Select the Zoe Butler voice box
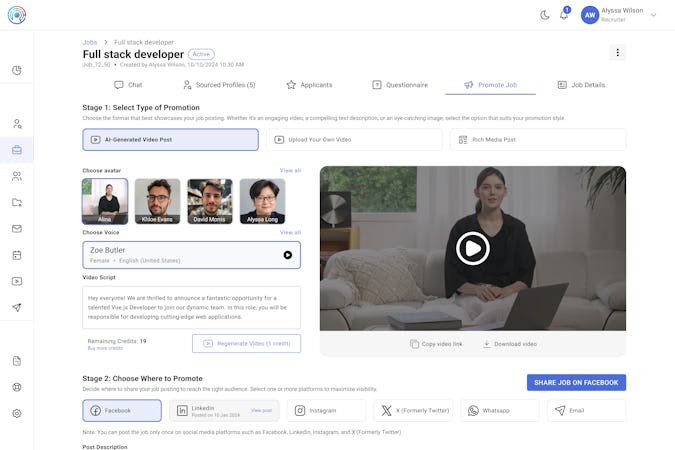Viewport: 675px width, 450px height. 192,255
